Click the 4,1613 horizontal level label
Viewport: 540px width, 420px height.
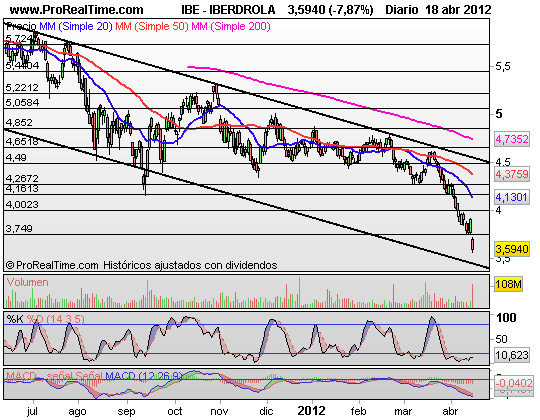22,189
